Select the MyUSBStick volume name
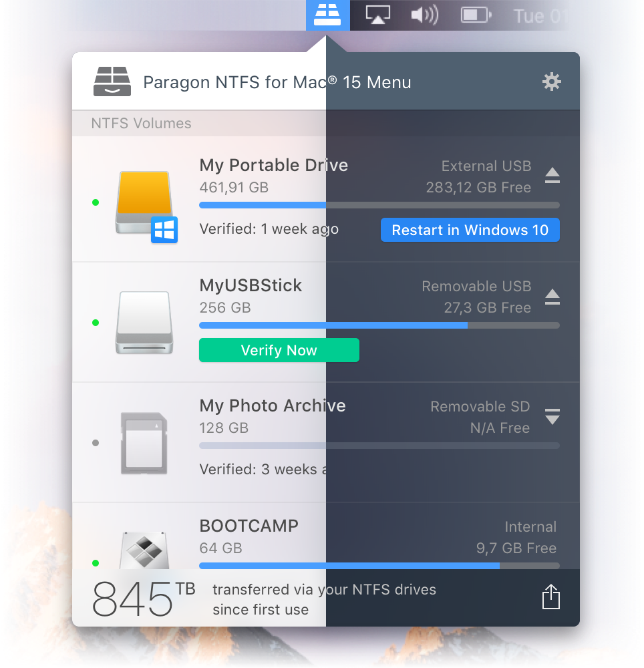This screenshot has width=644, height=668. pyautogui.click(x=251, y=285)
